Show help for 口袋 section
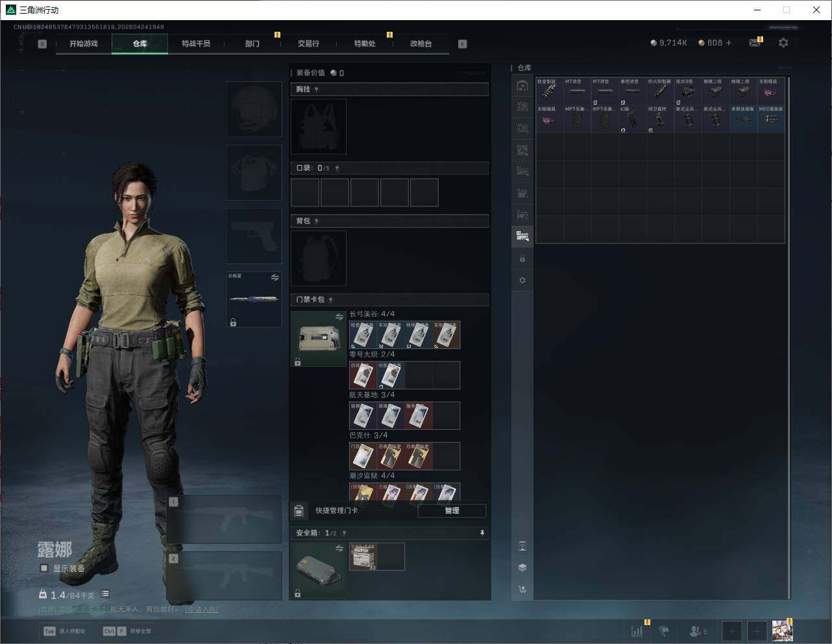The width and height of the screenshot is (832, 644). click(337, 168)
